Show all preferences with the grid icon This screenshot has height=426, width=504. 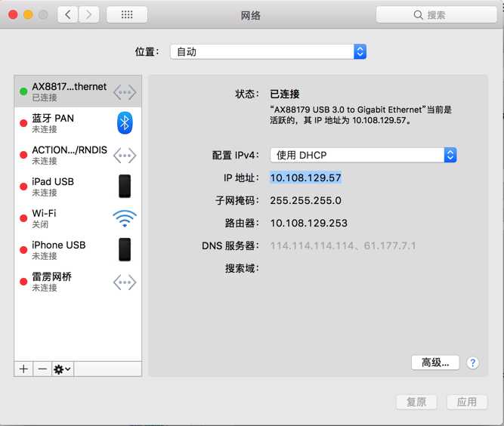click(x=127, y=15)
